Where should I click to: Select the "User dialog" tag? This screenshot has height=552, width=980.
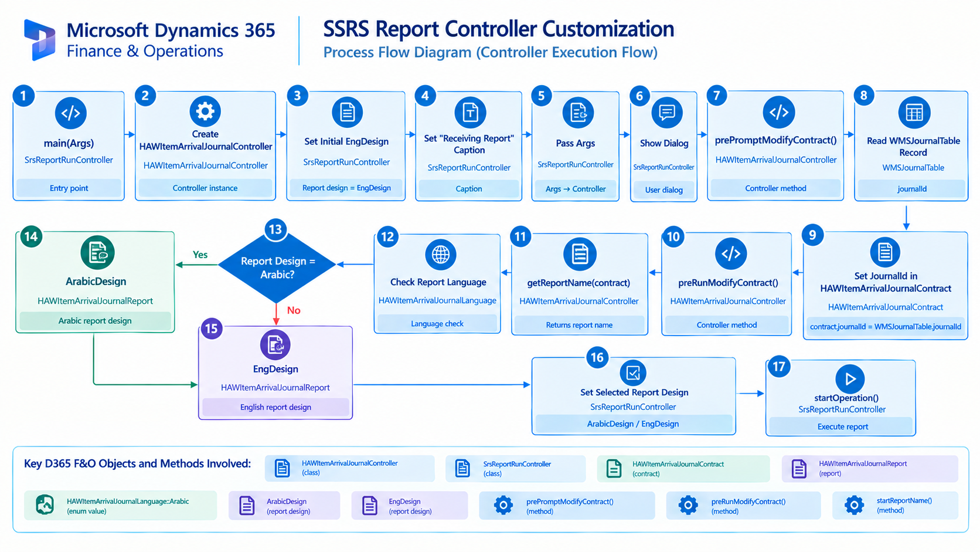tap(664, 190)
